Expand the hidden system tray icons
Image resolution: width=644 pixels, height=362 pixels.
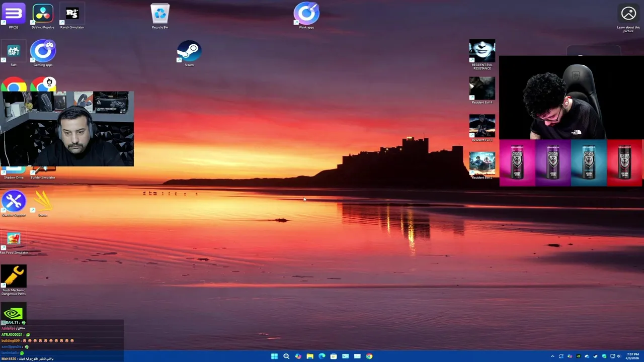(x=552, y=356)
